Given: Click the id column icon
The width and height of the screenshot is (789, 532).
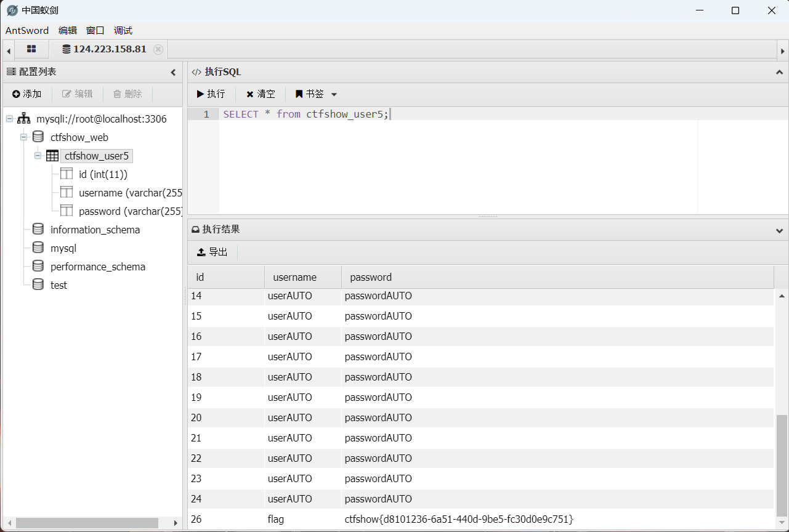Looking at the screenshot, I should pos(67,174).
